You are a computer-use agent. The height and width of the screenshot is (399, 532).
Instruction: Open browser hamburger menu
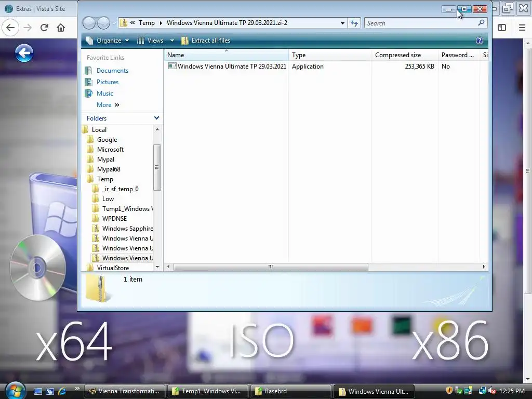coord(522,28)
